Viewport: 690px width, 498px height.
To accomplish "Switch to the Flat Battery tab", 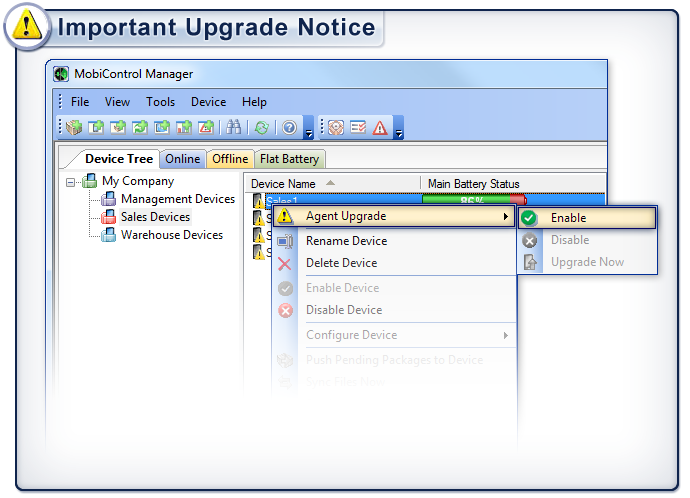I will click(x=289, y=159).
